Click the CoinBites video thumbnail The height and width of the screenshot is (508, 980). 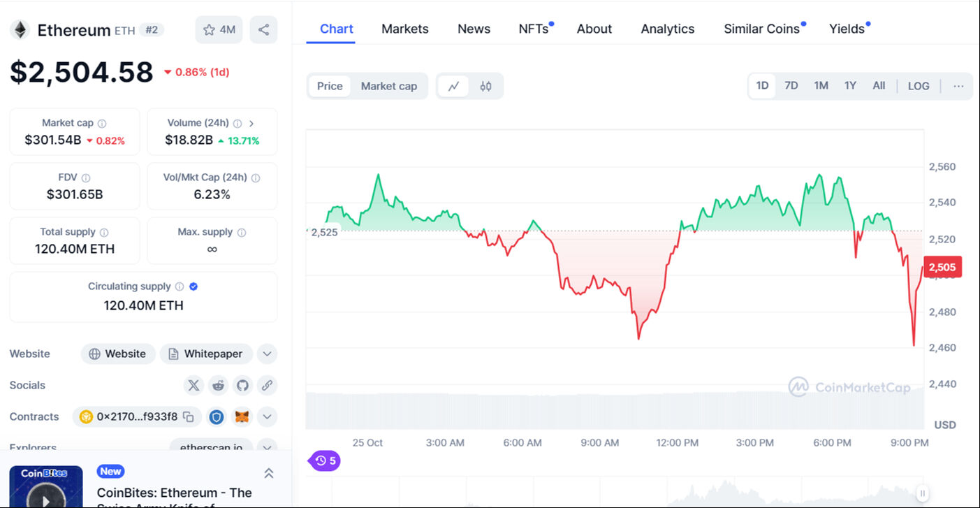click(x=46, y=486)
